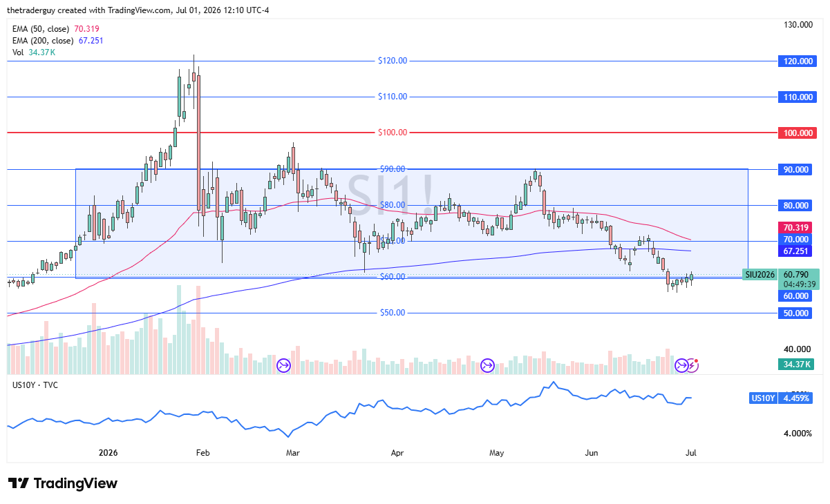Click the $50.00 line label
Screen dimensions: 830x504
click(393, 313)
